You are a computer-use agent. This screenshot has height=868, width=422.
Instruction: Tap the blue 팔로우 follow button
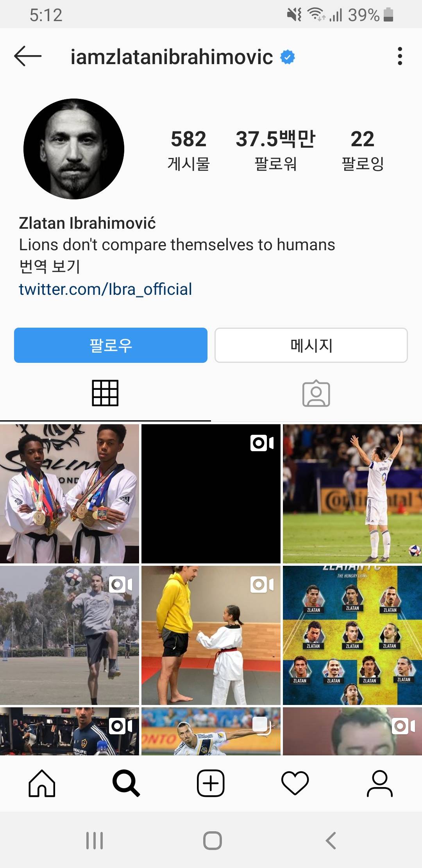click(111, 345)
